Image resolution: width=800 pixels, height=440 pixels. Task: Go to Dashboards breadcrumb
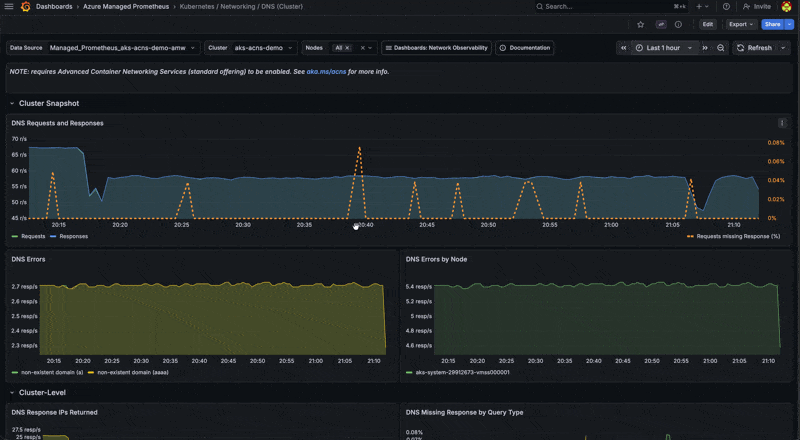(x=54, y=7)
